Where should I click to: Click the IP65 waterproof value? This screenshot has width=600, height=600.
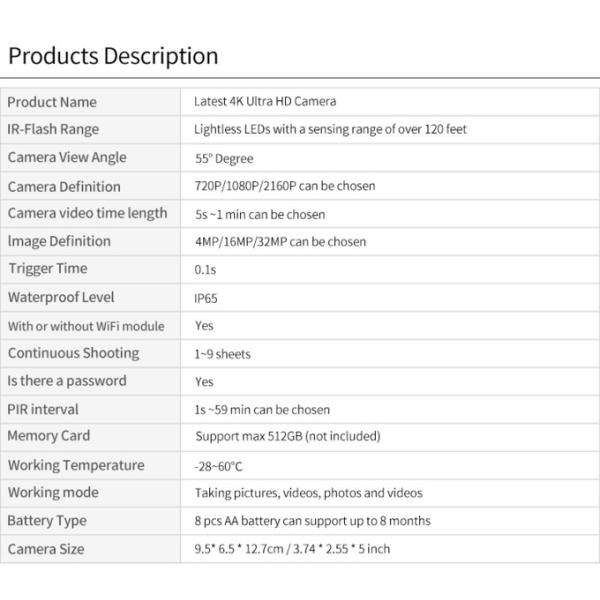tap(204, 298)
